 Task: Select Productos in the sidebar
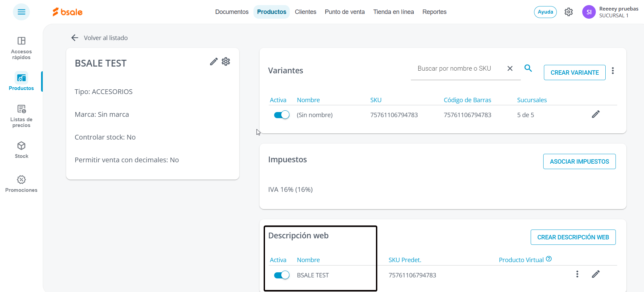pyautogui.click(x=21, y=81)
